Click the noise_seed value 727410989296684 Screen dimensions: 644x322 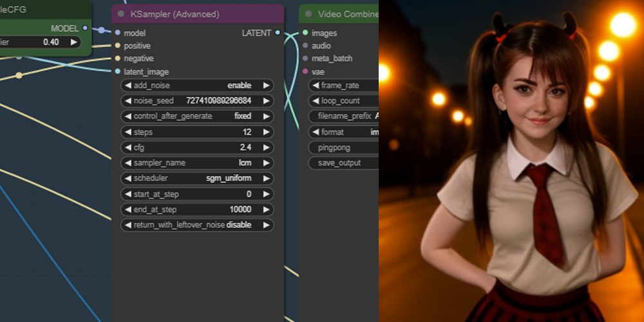pos(218,100)
